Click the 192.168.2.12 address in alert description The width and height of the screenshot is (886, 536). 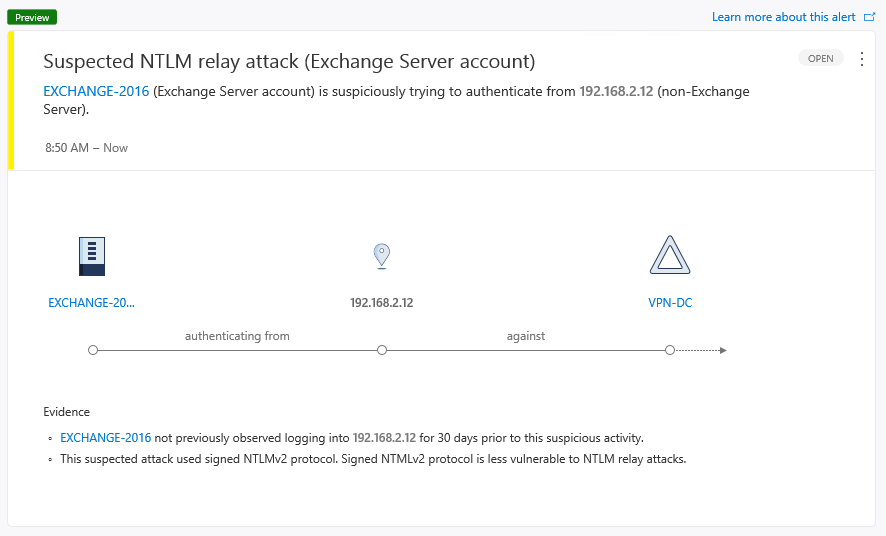[x=616, y=91]
